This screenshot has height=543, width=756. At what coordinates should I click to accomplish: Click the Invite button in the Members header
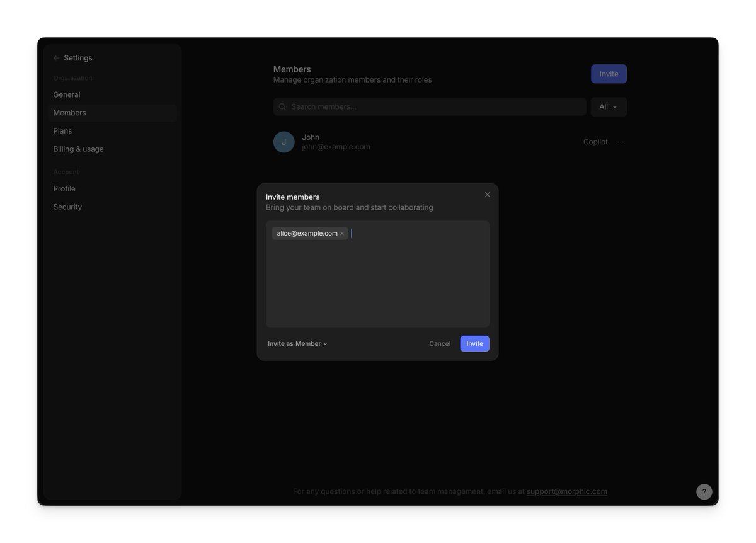[x=609, y=74]
